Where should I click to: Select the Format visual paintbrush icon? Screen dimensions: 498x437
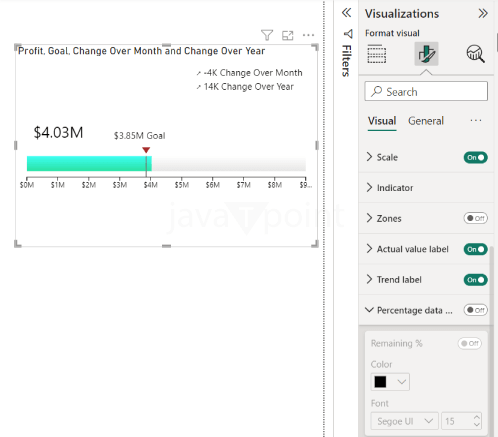tap(426, 54)
